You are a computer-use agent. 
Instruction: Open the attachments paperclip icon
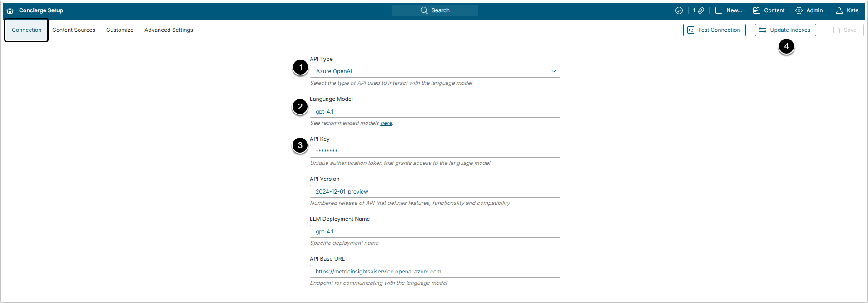click(701, 10)
